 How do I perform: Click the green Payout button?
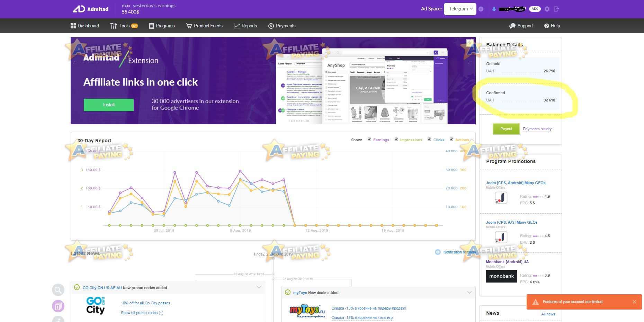(506, 129)
